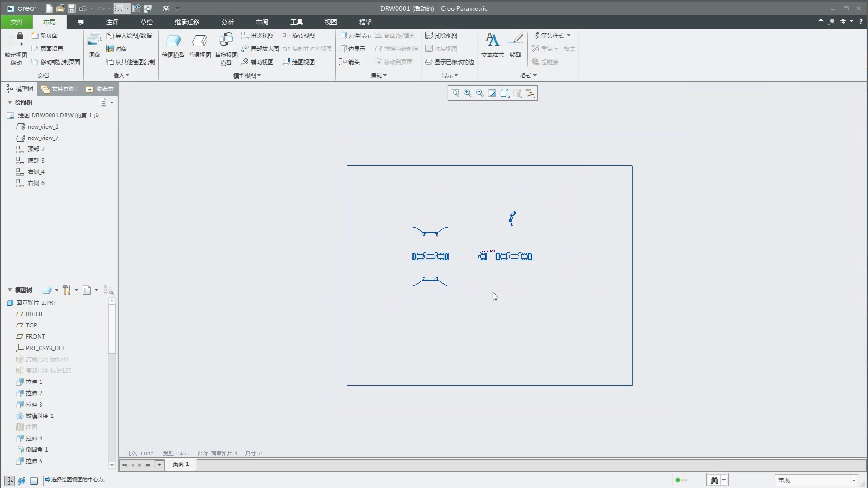Click the model tree settings hammer icon

[x=66, y=290]
